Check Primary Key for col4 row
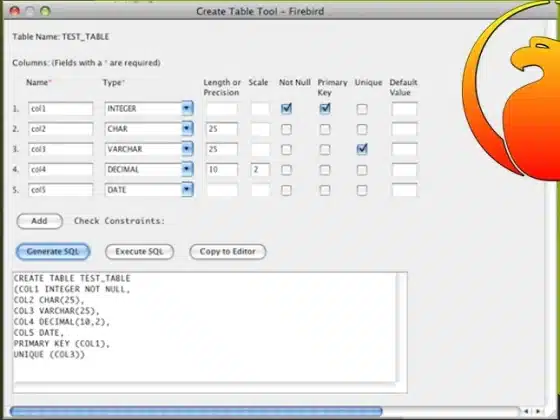 325,170
